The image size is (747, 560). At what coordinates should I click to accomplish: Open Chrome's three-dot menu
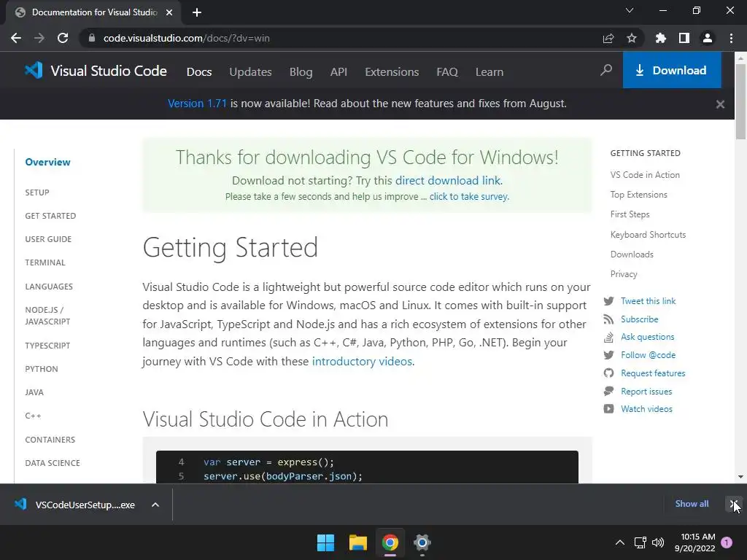[731, 38]
